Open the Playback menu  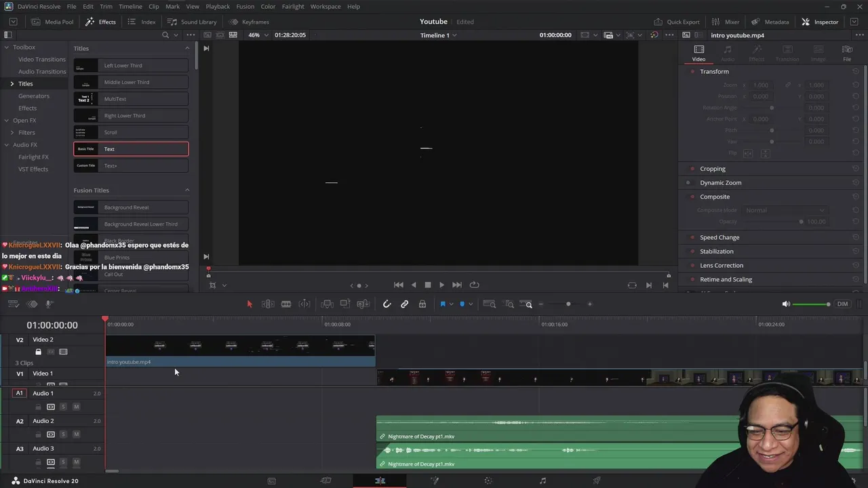pos(218,6)
